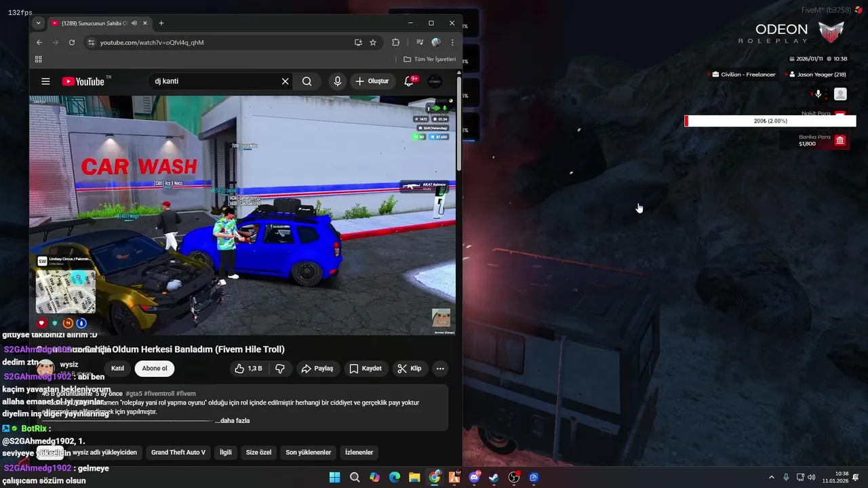
Task: Share video with Paylaş
Action: pos(317,369)
